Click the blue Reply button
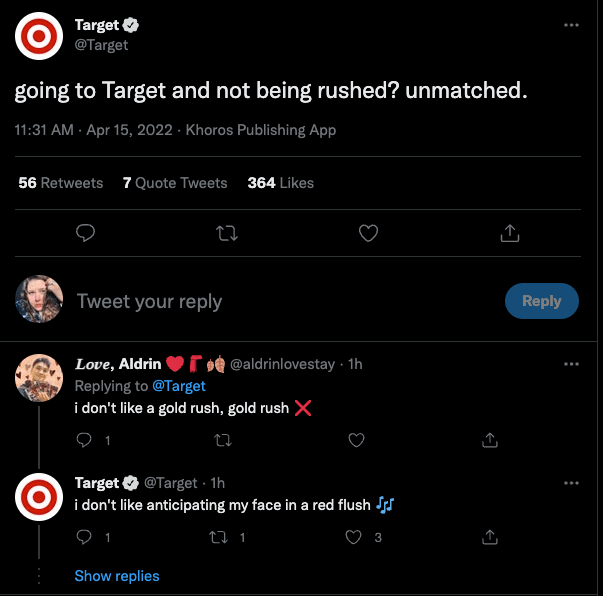Viewport: 603px width, 596px height. pos(541,301)
